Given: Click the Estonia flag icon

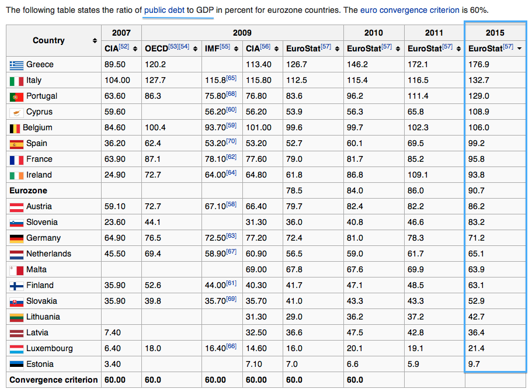Looking at the screenshot, I should point(16,365).
